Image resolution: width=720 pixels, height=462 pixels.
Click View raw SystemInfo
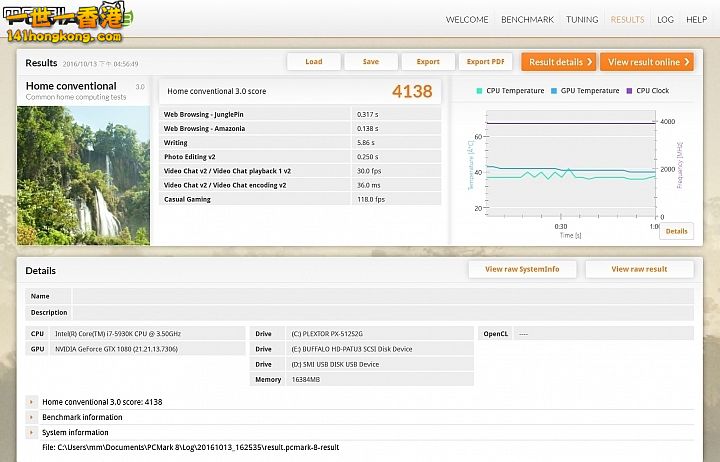point(522,269)
